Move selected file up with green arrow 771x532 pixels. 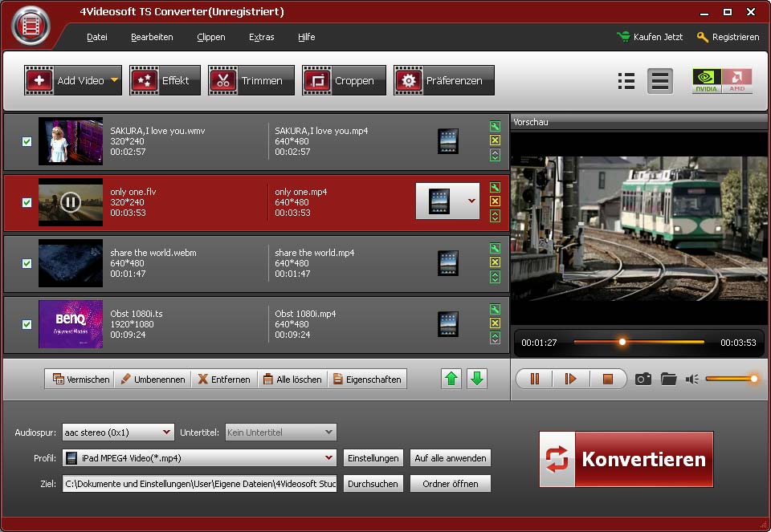tap(451, 379)
